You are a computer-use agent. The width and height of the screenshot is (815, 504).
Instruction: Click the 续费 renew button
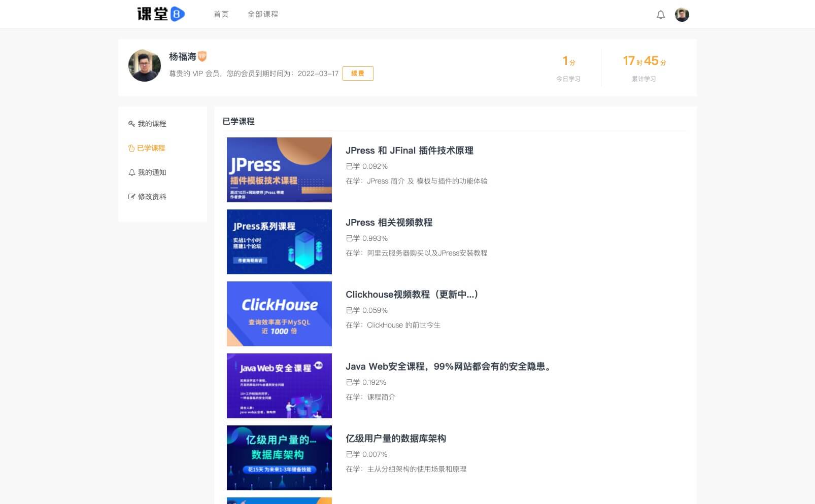click(x=358, y=74)
